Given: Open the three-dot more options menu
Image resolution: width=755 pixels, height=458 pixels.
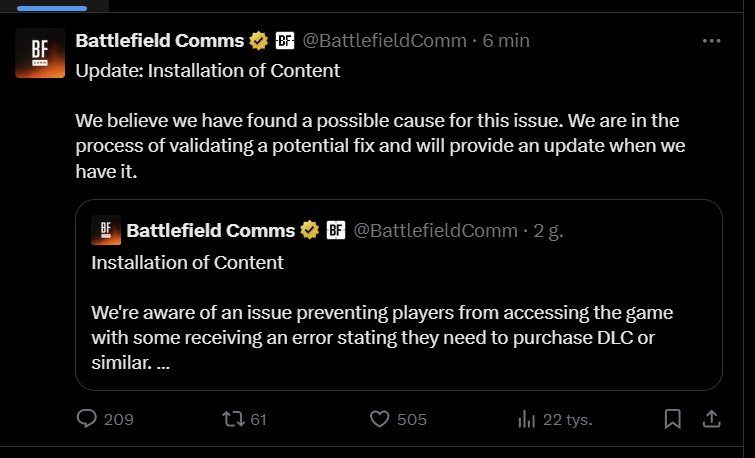Looking at the screenshot, I should [x=711, y=41].
